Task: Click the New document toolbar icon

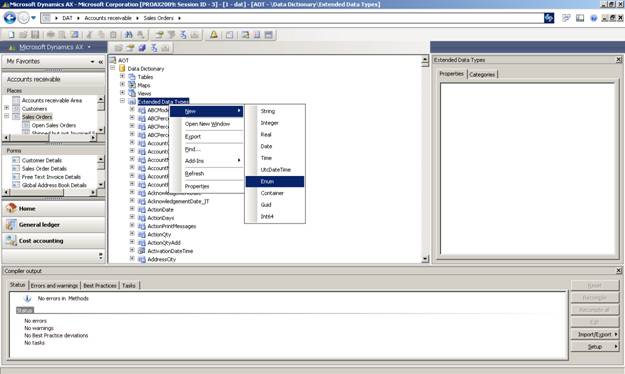Action: pos(11,35)
